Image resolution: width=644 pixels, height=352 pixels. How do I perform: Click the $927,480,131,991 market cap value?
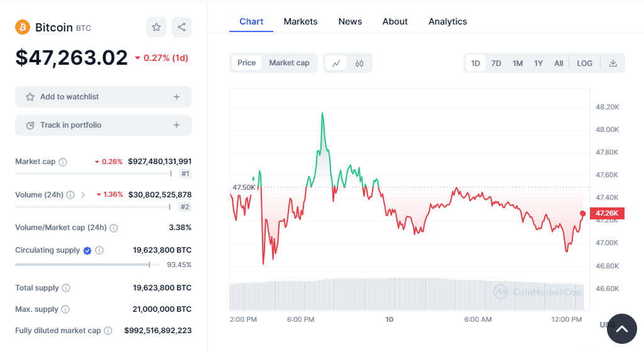pos(160,162)
